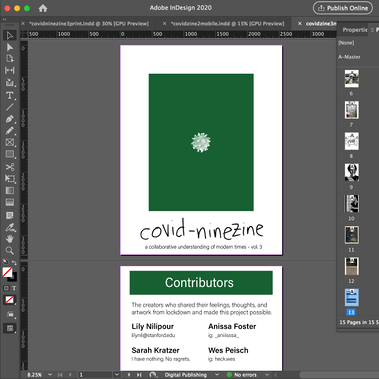Toggle formatting affects container
The width and height of the screenshot is (379, 379).
6,288
